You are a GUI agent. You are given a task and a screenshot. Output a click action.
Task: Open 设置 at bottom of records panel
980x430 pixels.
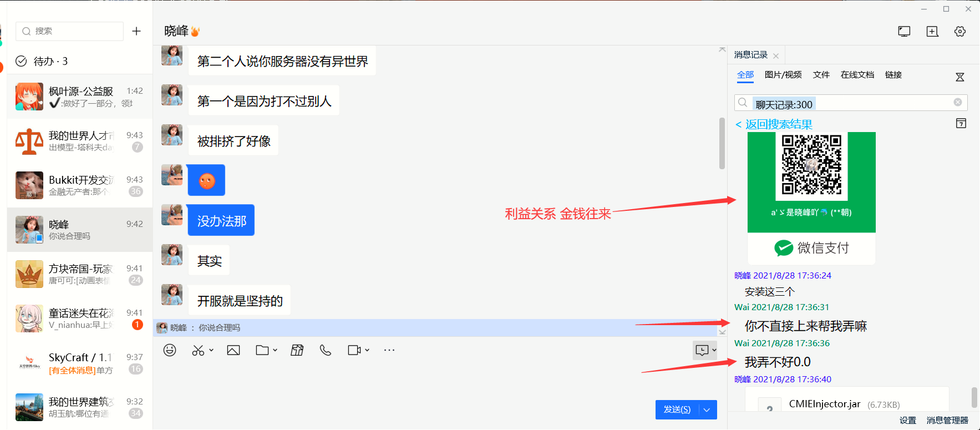[908, 421]
